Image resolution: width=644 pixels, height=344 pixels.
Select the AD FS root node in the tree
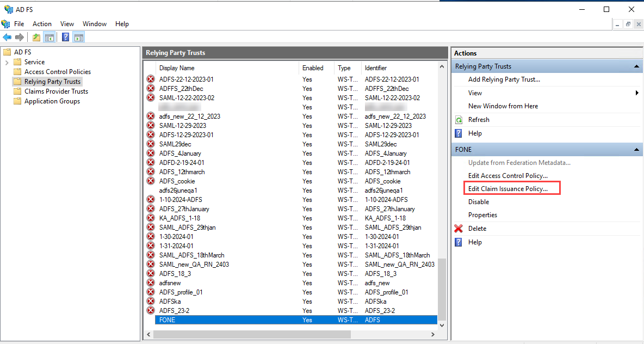pos(23,52)
